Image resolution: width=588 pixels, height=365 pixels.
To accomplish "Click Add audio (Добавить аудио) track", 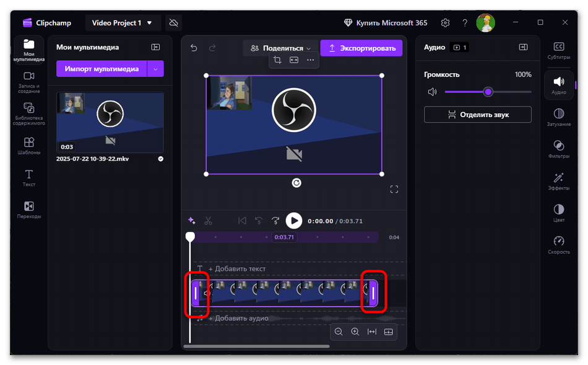I will click(x=238, y=319).
